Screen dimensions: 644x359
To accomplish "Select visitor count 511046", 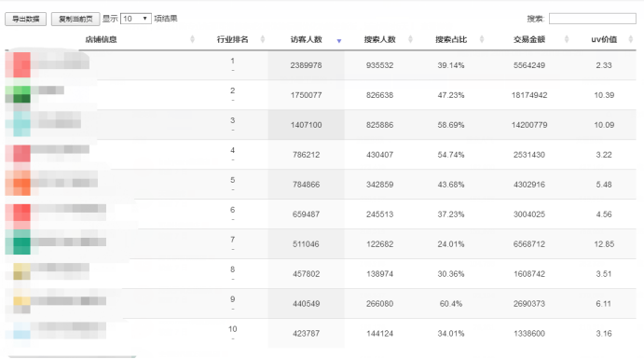I will click(x=306, y=244).
